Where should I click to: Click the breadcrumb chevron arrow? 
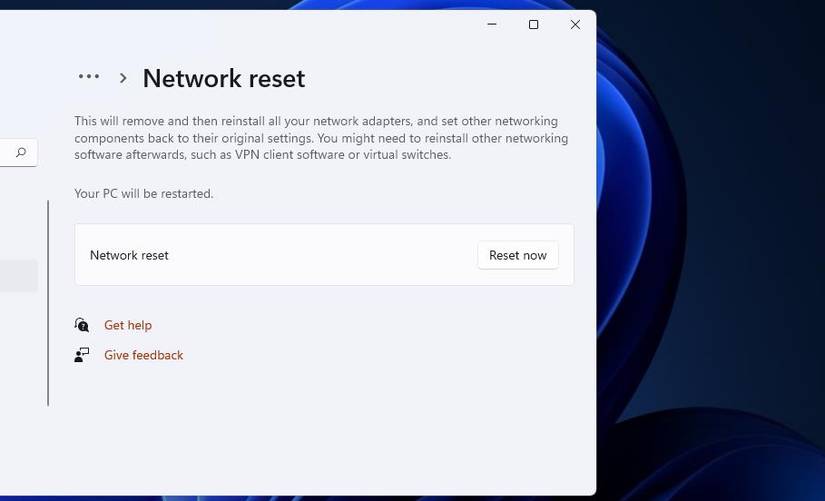coord(123,78)
